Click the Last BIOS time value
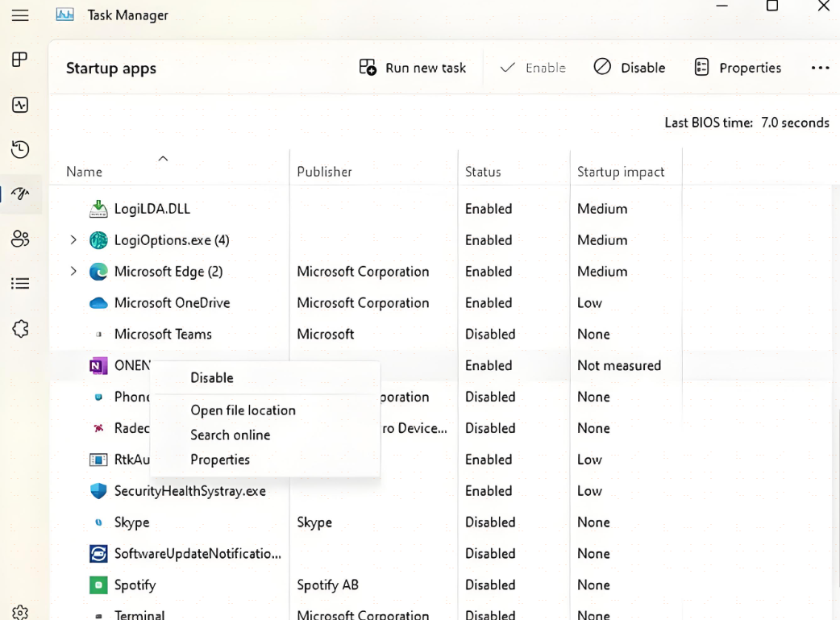 pyautogui.click(x=795, y=123)
